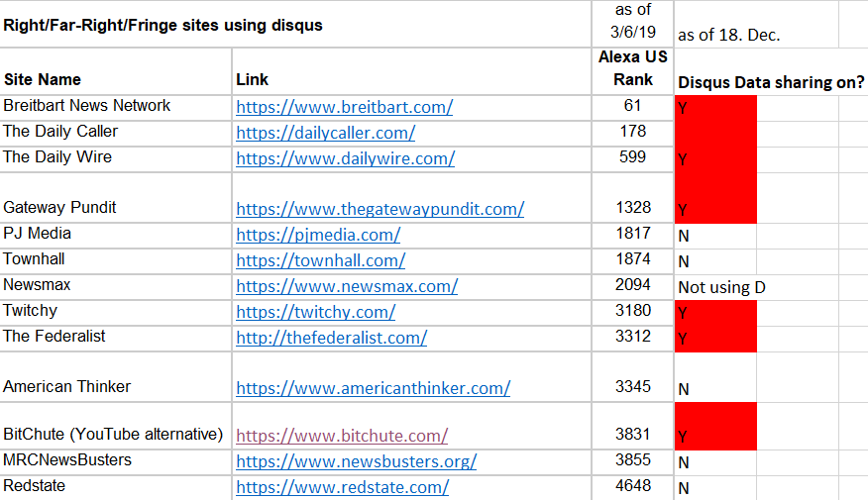Open the breitbart.com link

[x=344, y=107]
